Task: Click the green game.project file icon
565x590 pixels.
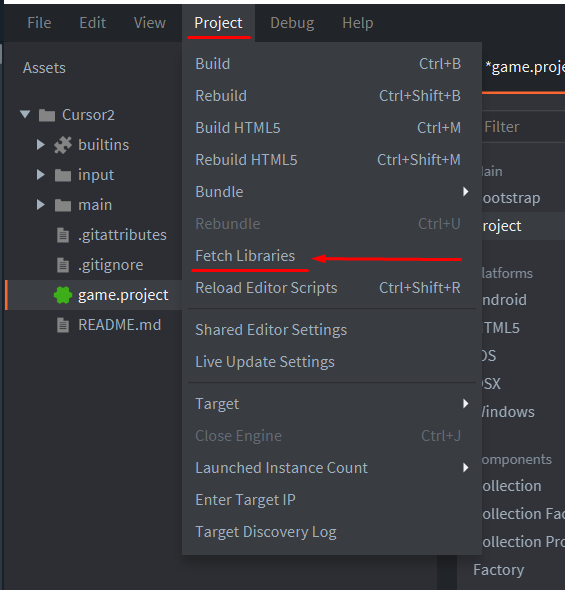Action: point(63,295)
